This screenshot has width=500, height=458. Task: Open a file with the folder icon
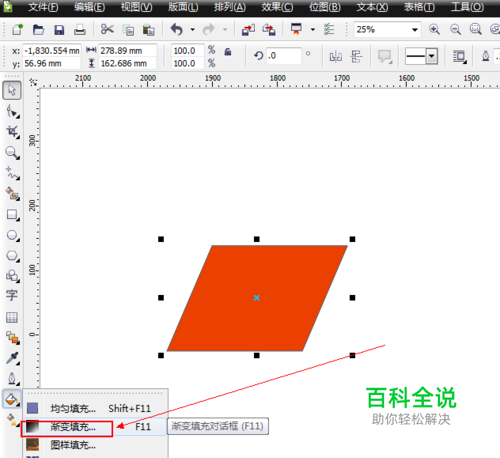click(38, 30)
